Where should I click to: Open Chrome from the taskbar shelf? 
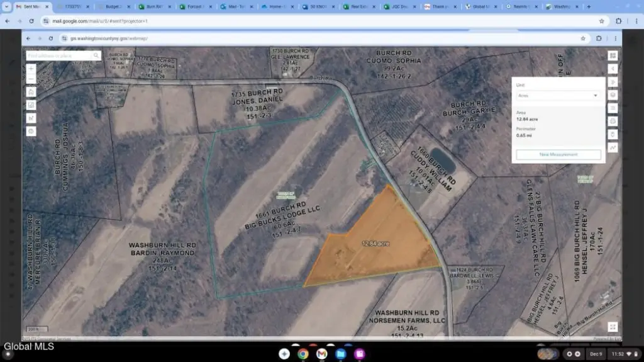[303, 354]
